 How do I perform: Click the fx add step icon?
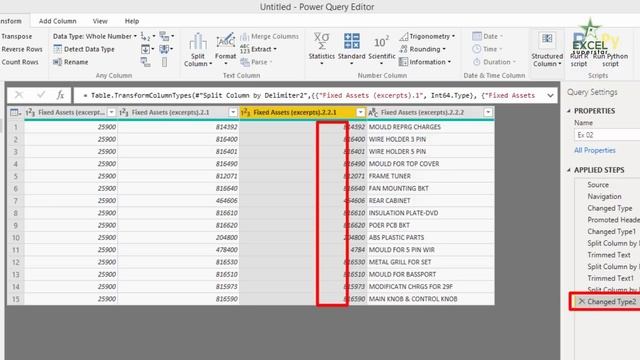[60, 95]
